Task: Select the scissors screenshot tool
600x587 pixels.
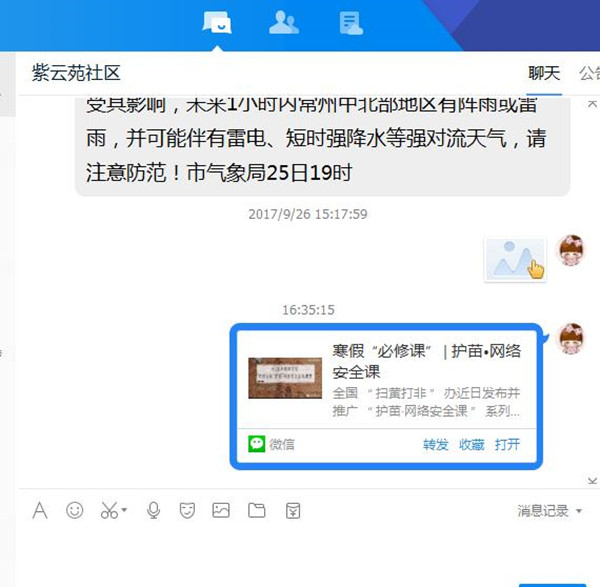Action: pyautogui.click(x=109, y=510)
